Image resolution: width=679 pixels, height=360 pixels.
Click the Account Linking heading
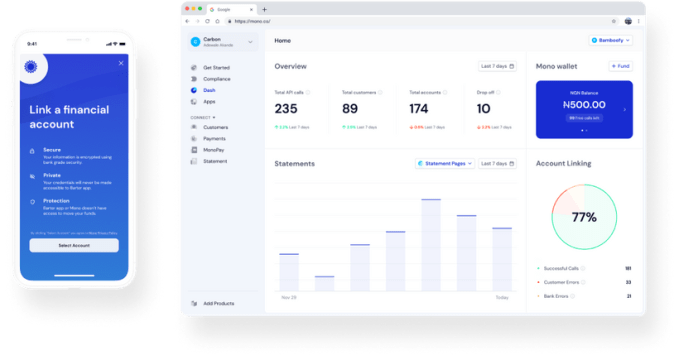click(x=563, y=163)
